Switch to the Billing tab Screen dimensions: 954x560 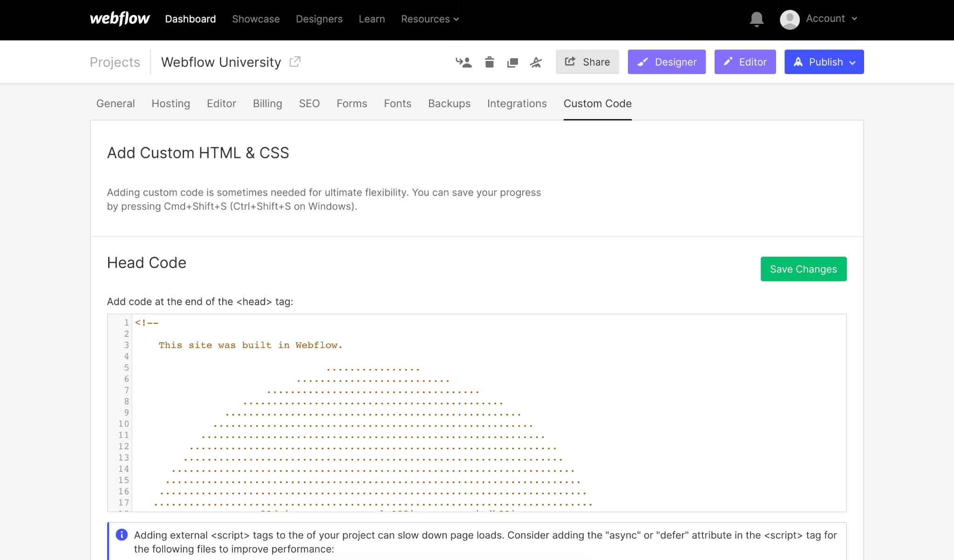[267, 103]
